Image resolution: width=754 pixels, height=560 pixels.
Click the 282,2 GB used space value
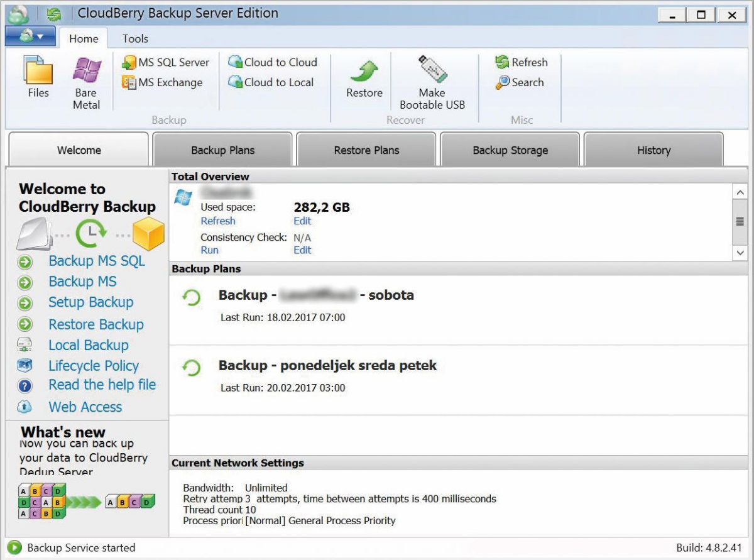point(322,207)
